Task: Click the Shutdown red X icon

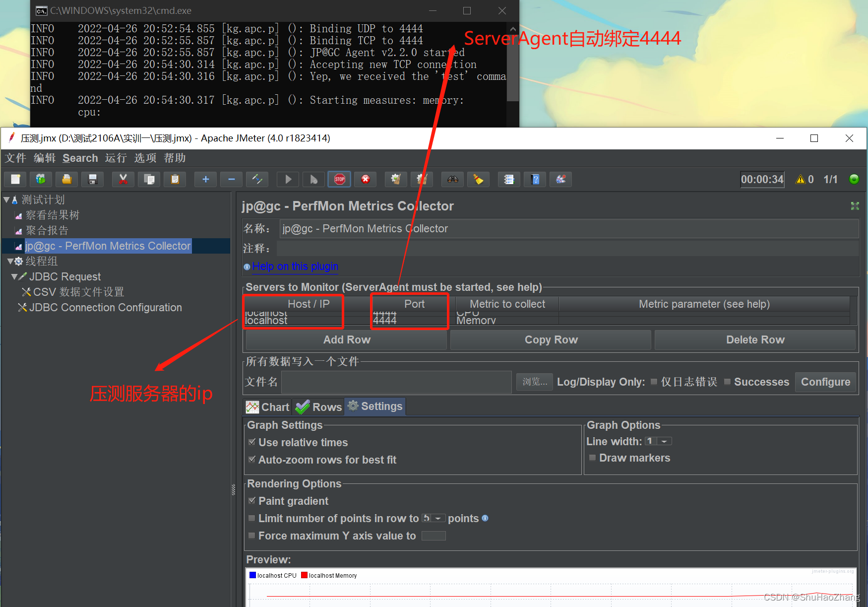Action: pos(366,179)
